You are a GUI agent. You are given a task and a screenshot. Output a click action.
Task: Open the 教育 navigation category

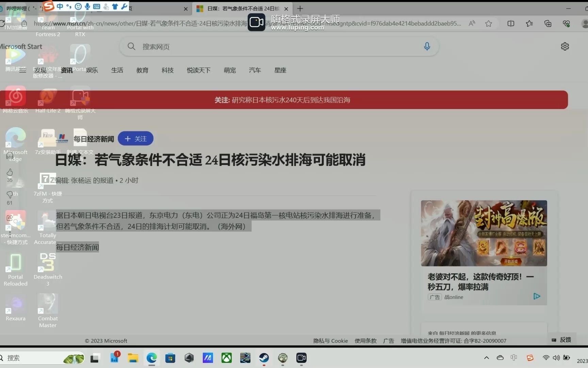tap(142, 70)
